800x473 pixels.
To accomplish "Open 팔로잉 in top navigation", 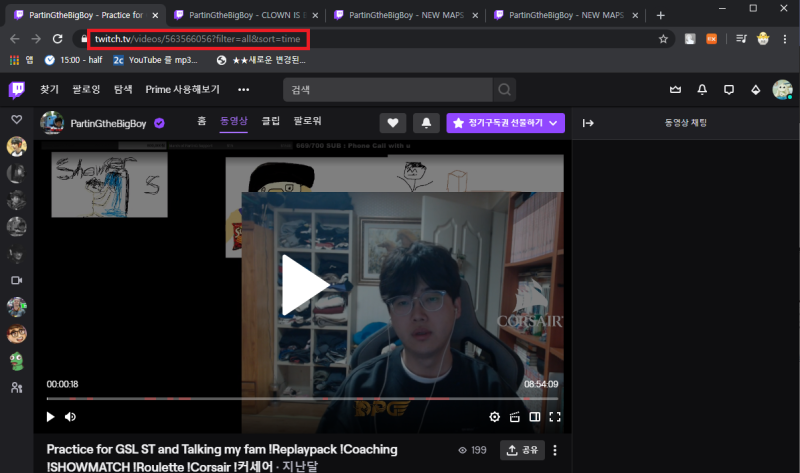I will (x=86, y=90).
